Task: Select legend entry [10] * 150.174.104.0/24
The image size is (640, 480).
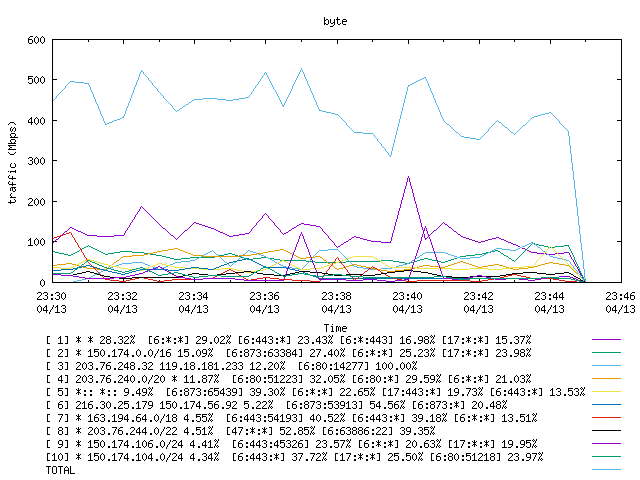Action: pos(294,457)
